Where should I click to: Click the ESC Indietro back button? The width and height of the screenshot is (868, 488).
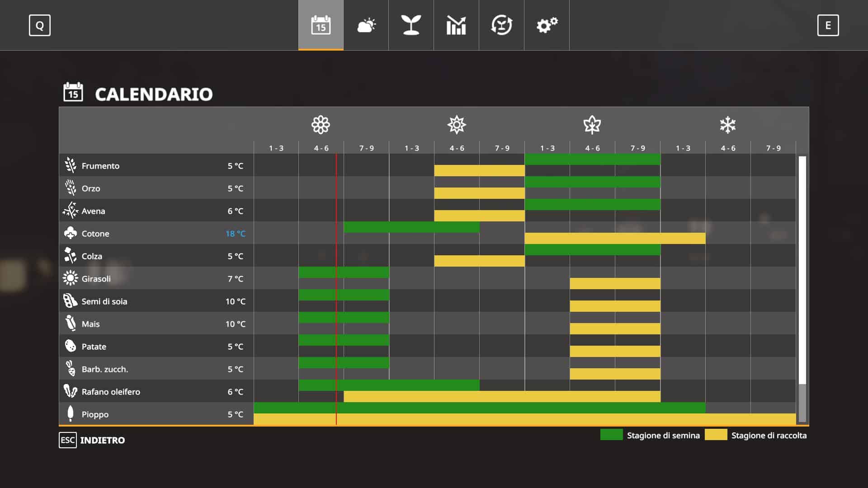point(92,440)
